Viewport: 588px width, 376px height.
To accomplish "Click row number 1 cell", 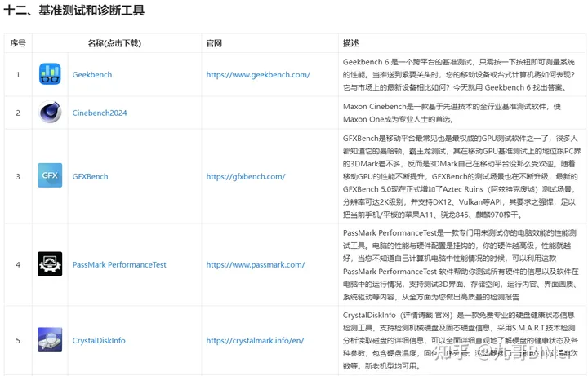I will click(18, 74).
